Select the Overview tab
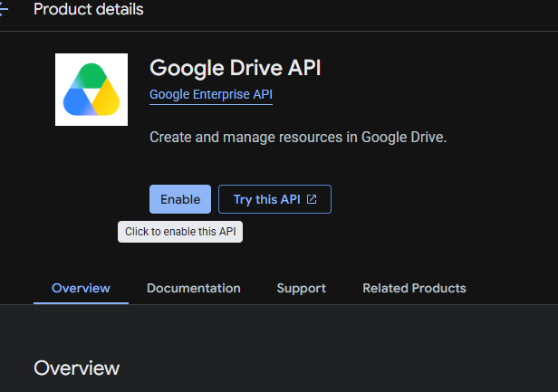 81,288
